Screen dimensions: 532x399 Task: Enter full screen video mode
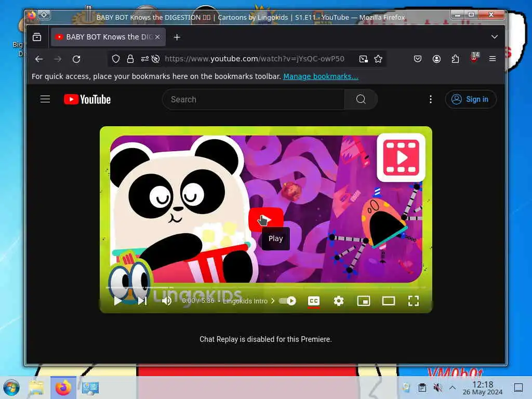tap(413, 301)
